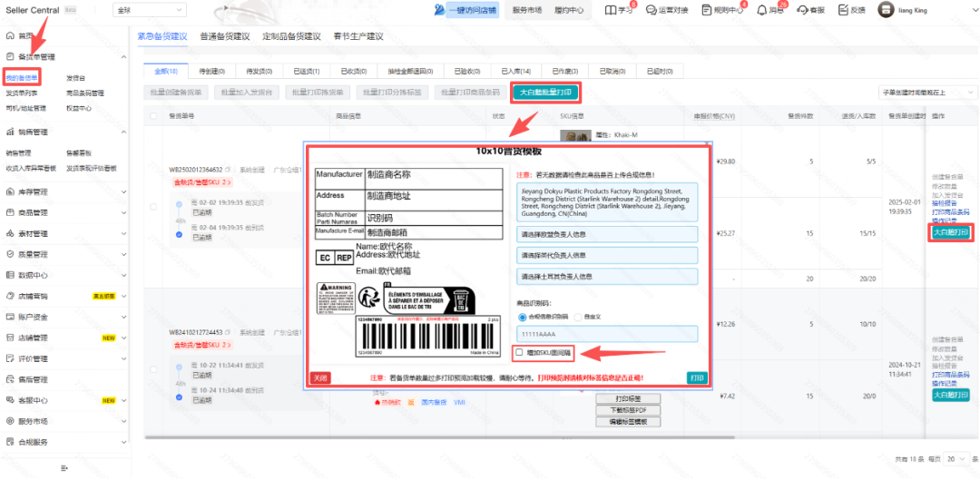Click 大白鹅打印 button in first order row

[951, 232]
